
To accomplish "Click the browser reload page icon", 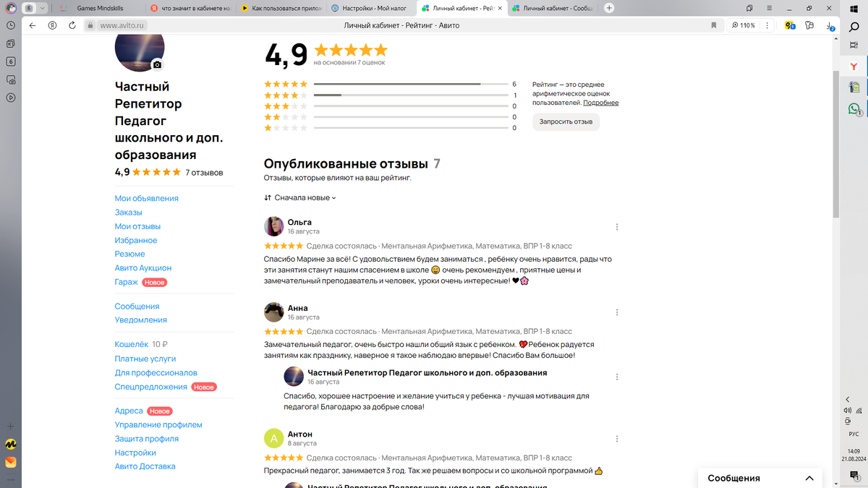I will click(x=72, y=25).
